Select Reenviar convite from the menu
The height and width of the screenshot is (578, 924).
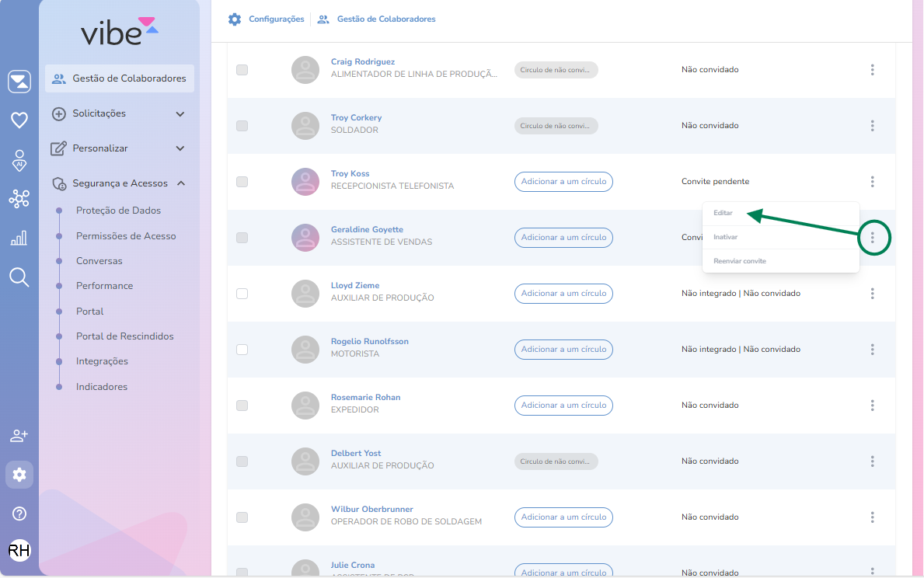[740, 261]
